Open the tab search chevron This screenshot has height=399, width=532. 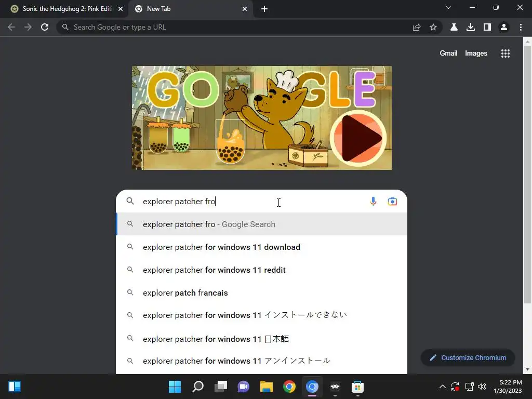coord(448,7)
